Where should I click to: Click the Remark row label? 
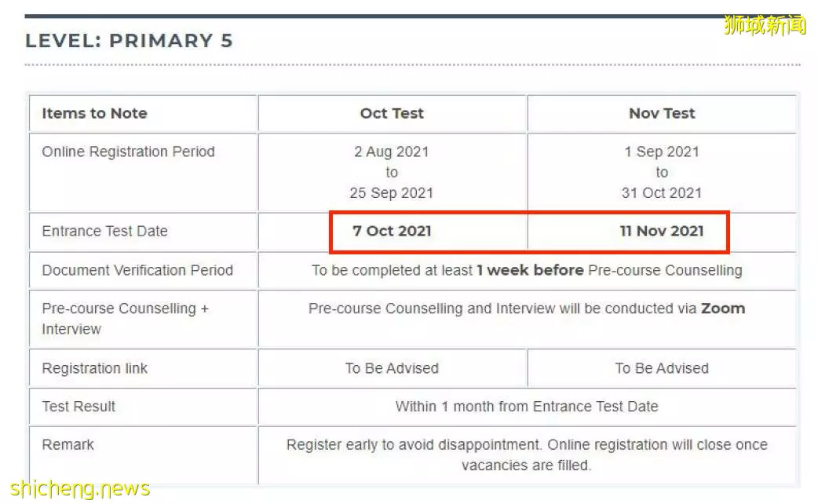click(68, 444)
